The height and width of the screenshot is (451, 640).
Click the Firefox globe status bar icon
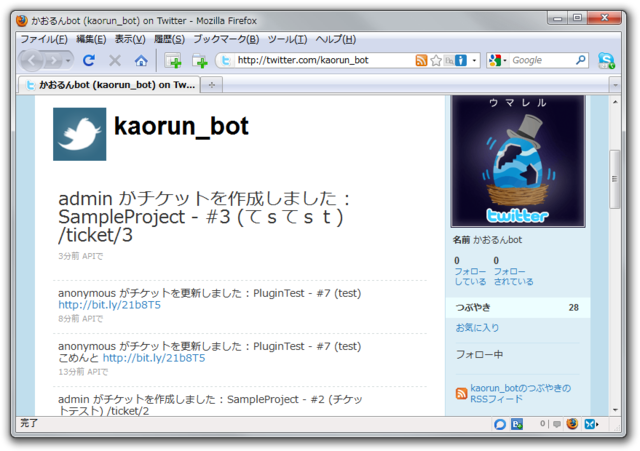coord(572,424)
